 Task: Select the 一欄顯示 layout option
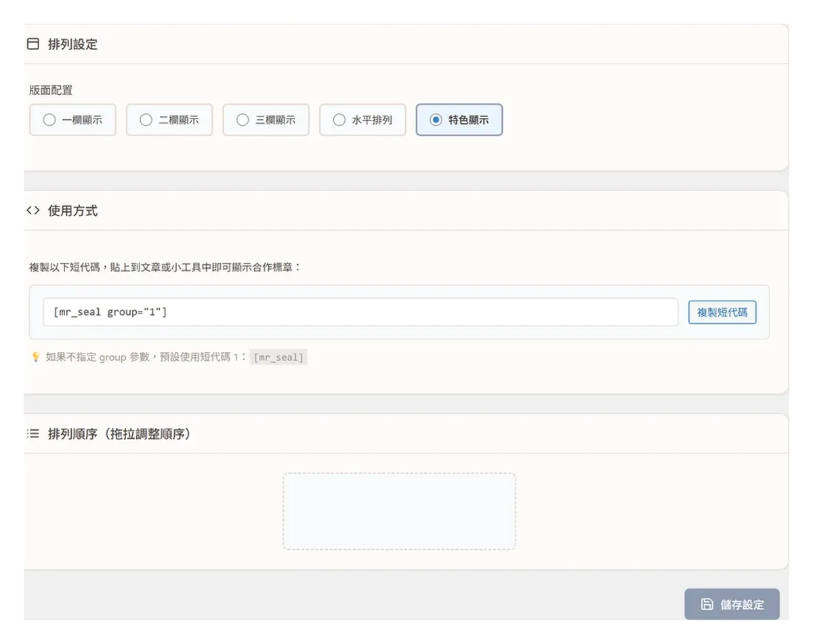pyautogui.click(x=72, y=120)
